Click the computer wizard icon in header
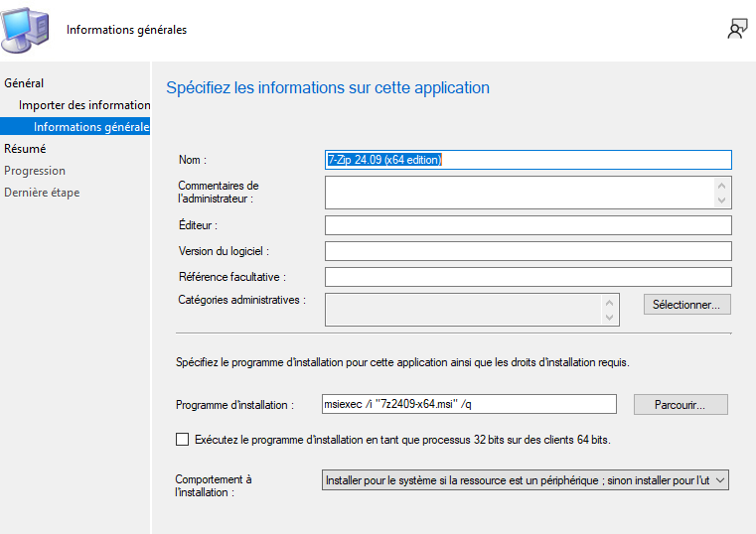The image size is (756, 534). 28,29
